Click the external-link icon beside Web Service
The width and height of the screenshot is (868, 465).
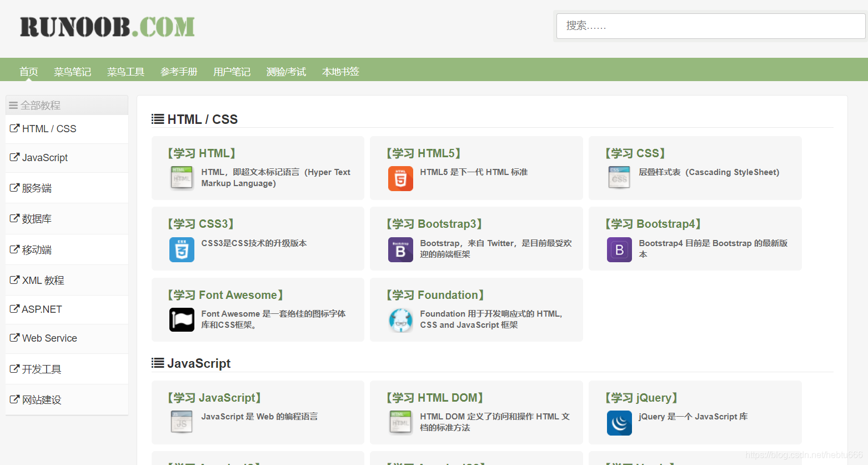point(14,338)
